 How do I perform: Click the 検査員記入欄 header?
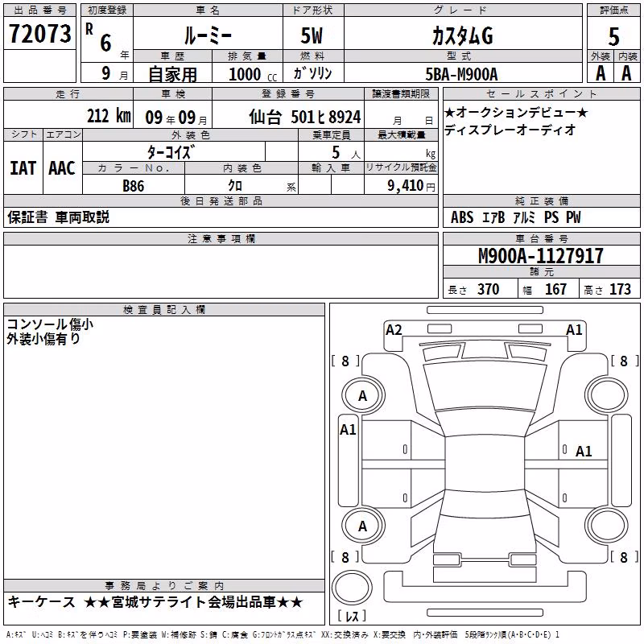pos(164,309)
